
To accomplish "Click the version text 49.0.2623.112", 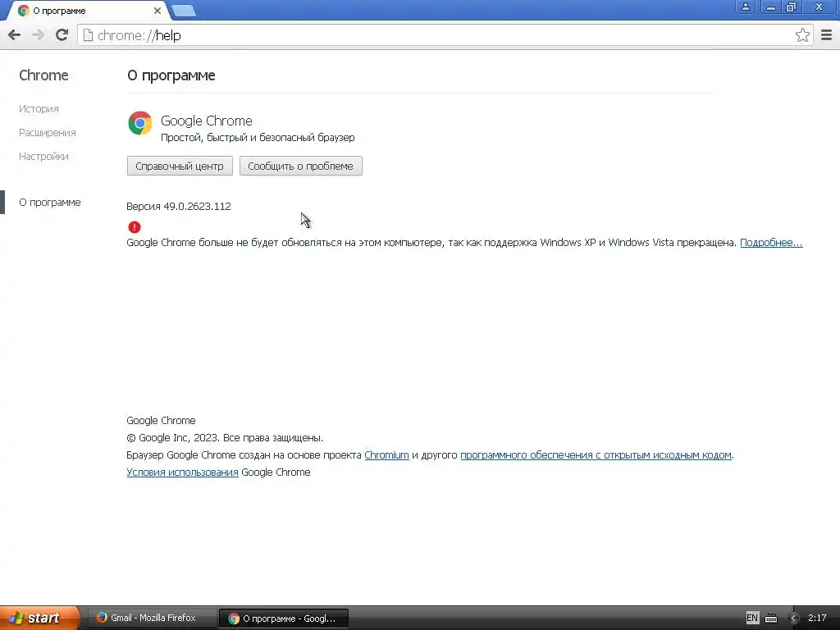I will 197,206.
